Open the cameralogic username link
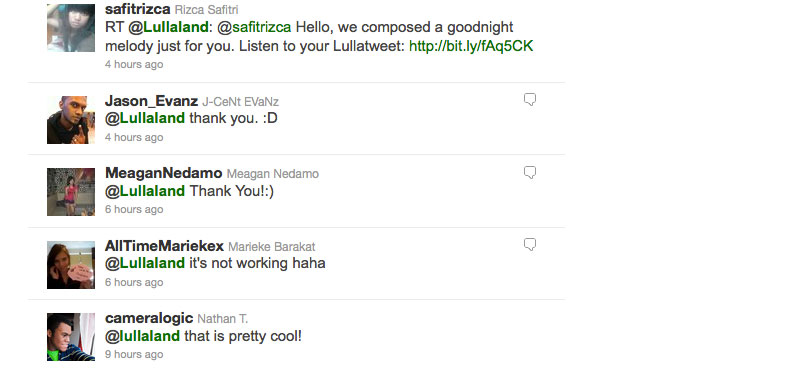Viewport: 800px width, 368px height. pos(149,318)
